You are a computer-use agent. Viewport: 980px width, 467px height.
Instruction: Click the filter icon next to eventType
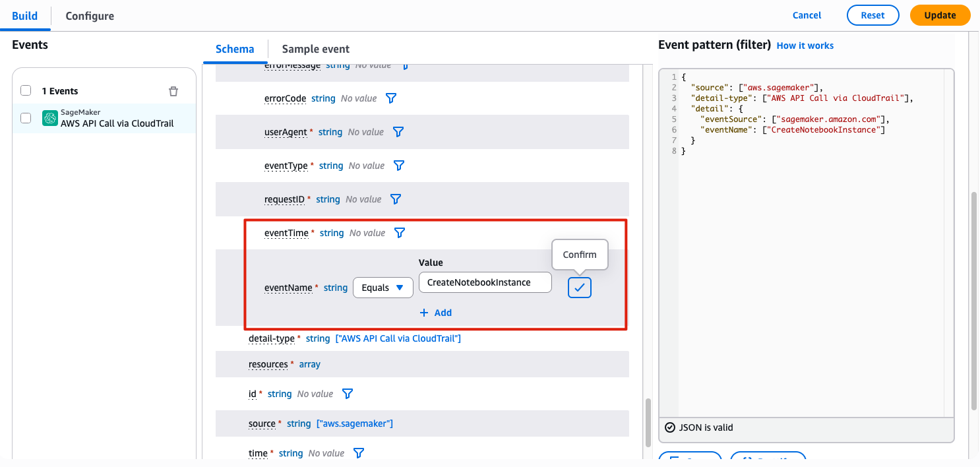399,166
